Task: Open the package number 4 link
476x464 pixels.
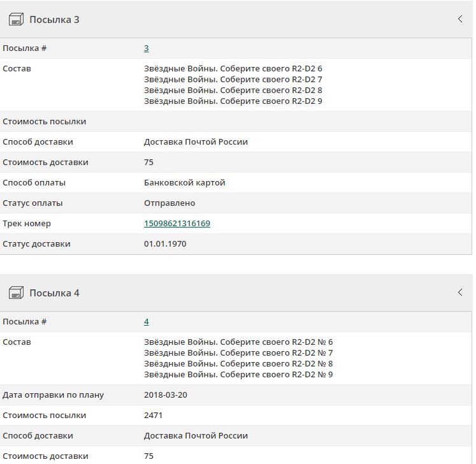Action: pyautogui.click(x=147, y=322)
